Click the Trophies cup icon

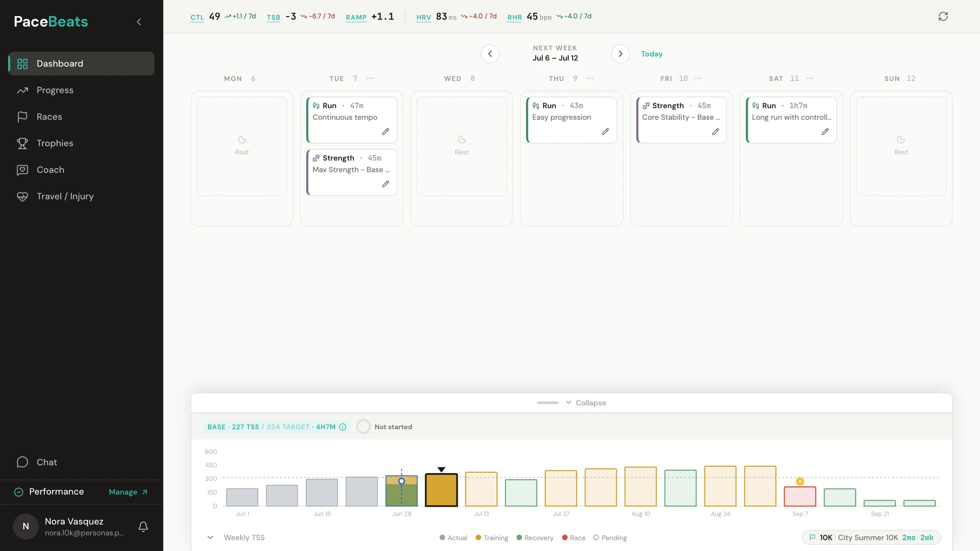pos(22,143)
